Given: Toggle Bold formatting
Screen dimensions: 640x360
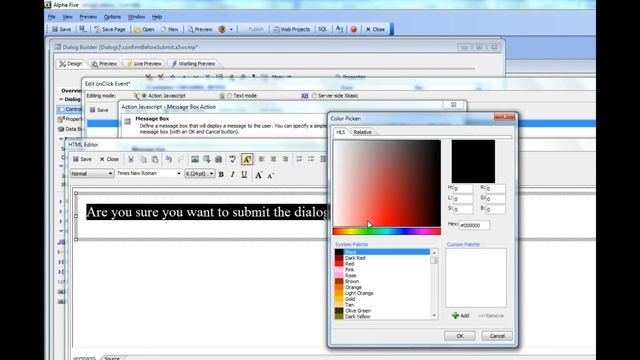Looking at the screenshot, I should [x=221, y=174].
